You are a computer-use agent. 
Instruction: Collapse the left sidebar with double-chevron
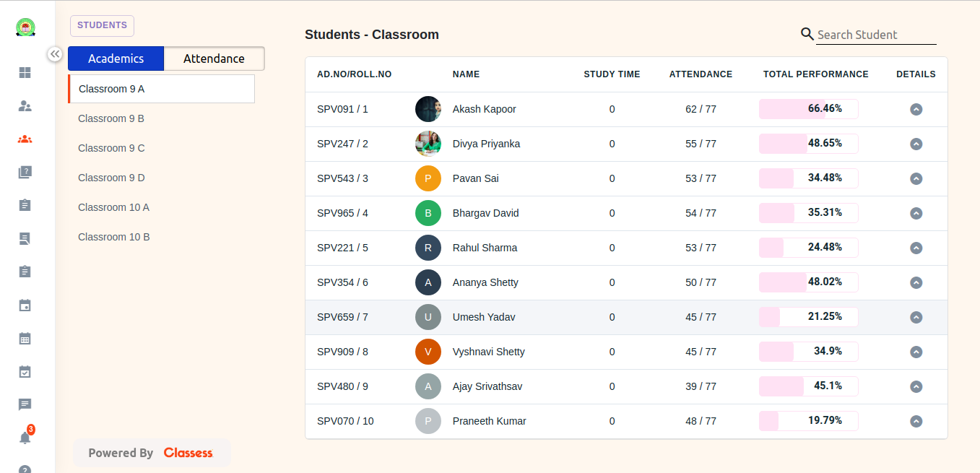[x=55, y=53]
